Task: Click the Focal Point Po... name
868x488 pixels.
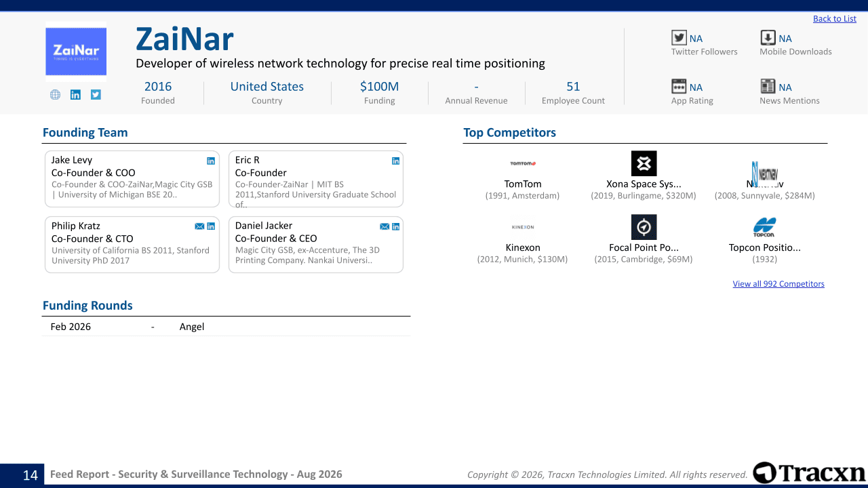Action: pos(644,247)
